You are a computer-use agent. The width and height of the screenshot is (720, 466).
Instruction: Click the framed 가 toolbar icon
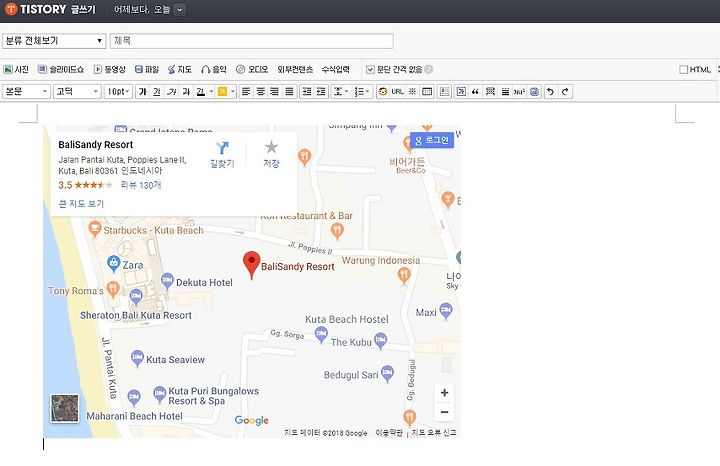coord(461,92)
